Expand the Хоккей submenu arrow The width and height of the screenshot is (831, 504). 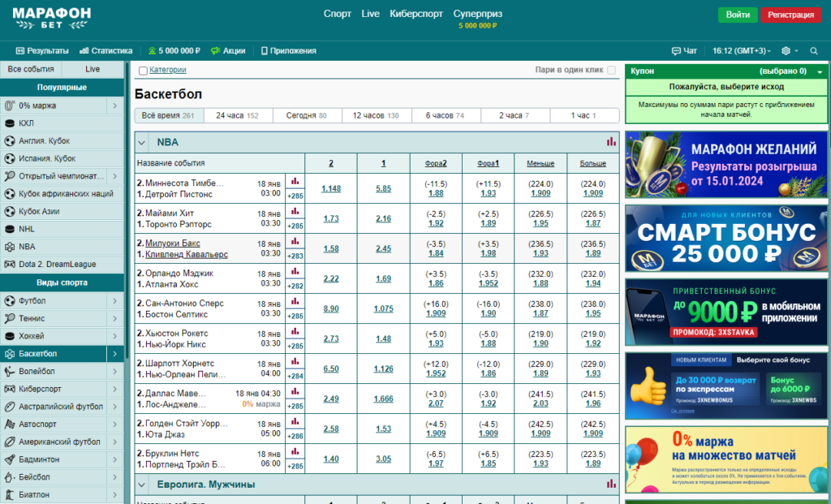pyautogui.click(x=114, y=336)
